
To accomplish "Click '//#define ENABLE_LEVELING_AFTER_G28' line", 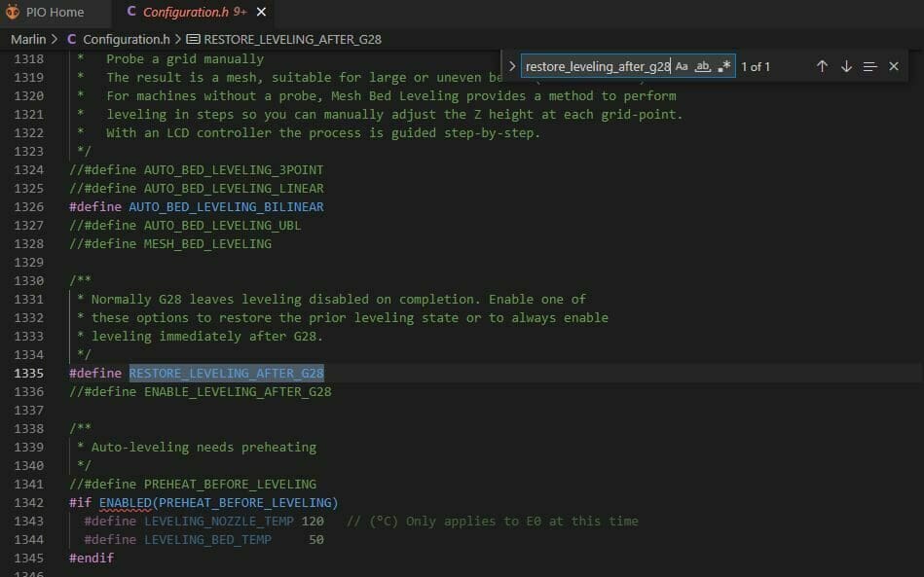I will [x=201, y=392].
